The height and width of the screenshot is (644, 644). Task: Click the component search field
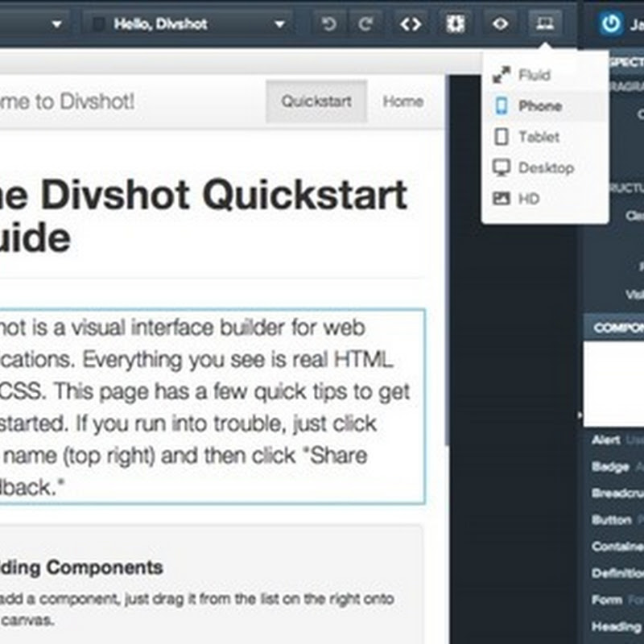tap(614, 383)
